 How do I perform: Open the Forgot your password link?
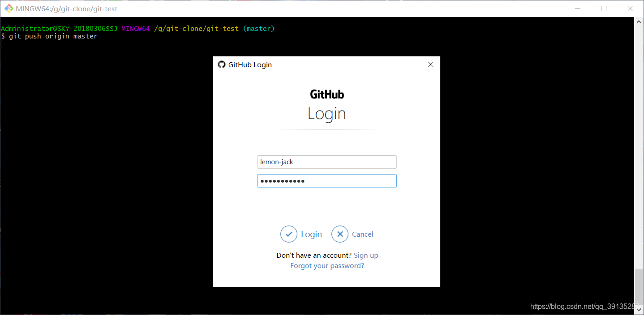[x=327, y=265]
